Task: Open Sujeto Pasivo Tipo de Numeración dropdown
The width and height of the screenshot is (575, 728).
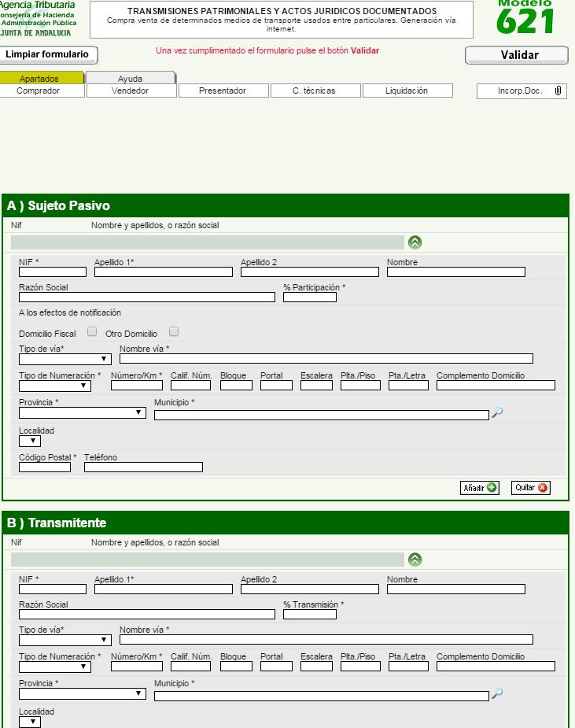Action: (55, 386)
